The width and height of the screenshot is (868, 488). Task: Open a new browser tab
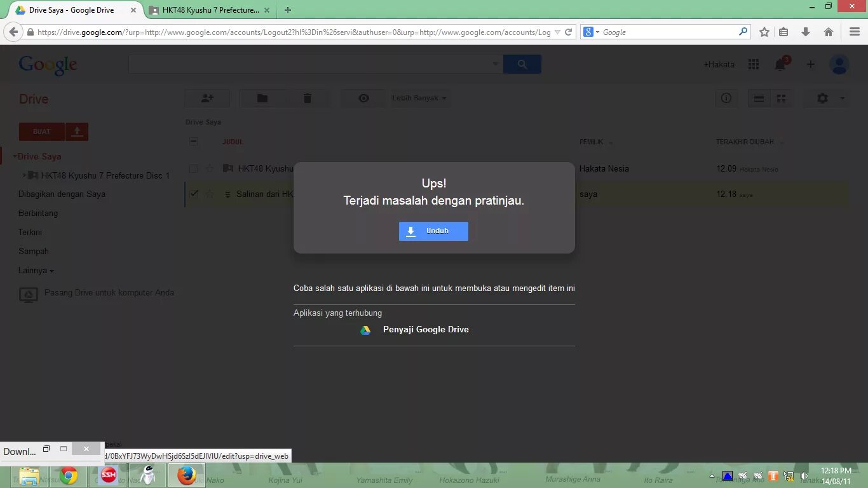point(288,10)
